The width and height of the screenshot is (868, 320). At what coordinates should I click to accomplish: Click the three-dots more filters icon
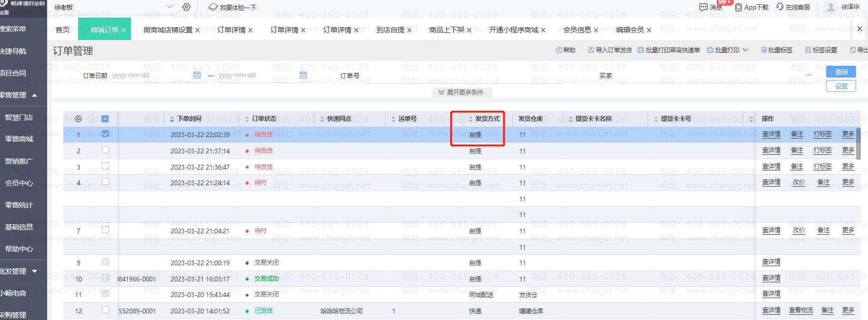pos(808,75)
